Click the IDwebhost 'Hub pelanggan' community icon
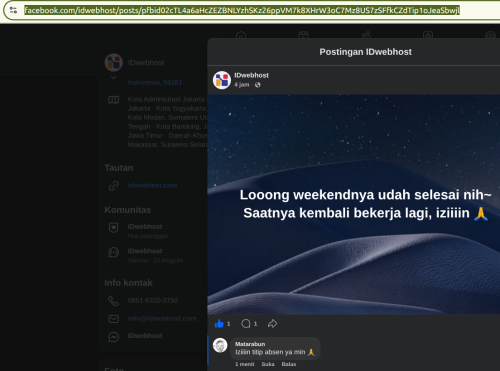Screen dimensions: 500x371 coord(114,228)
